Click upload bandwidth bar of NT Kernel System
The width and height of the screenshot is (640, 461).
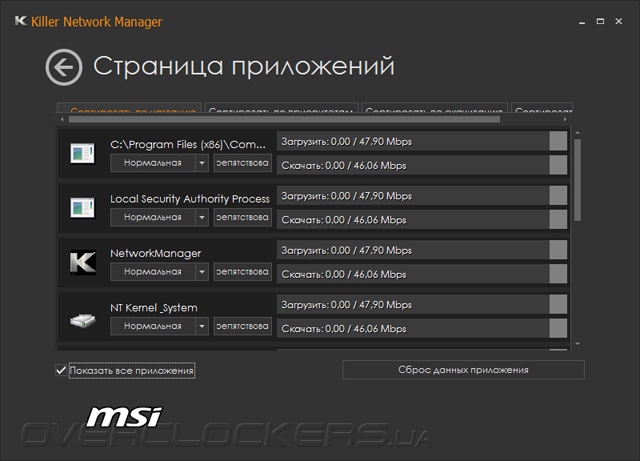422,305
